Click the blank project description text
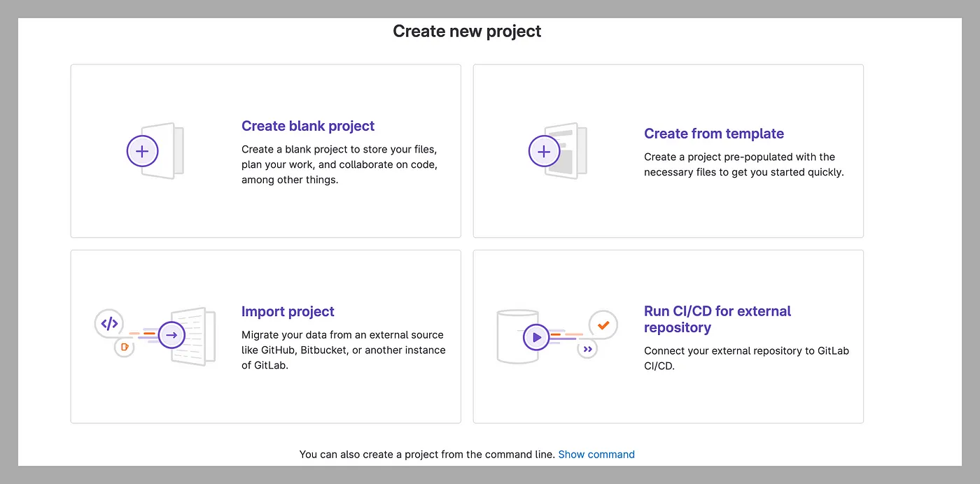 coord(339,164)
